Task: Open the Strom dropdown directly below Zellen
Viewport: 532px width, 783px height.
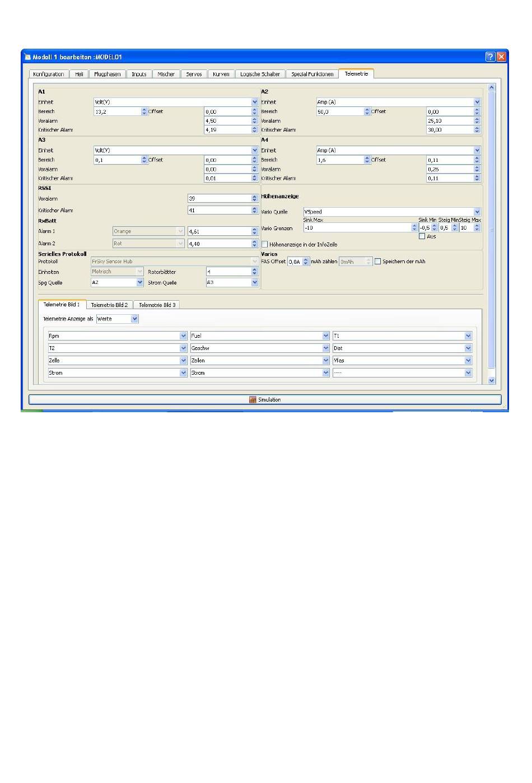Action: (260, 372)
